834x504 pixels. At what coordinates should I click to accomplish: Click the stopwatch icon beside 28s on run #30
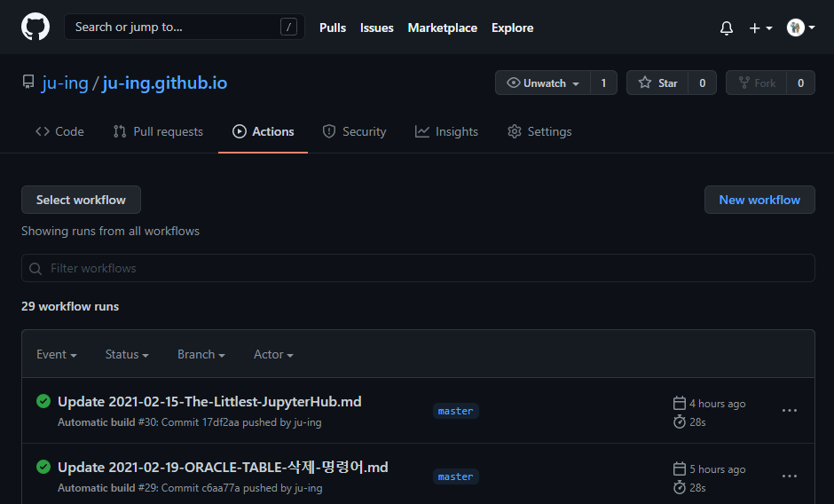click(680, 422)
